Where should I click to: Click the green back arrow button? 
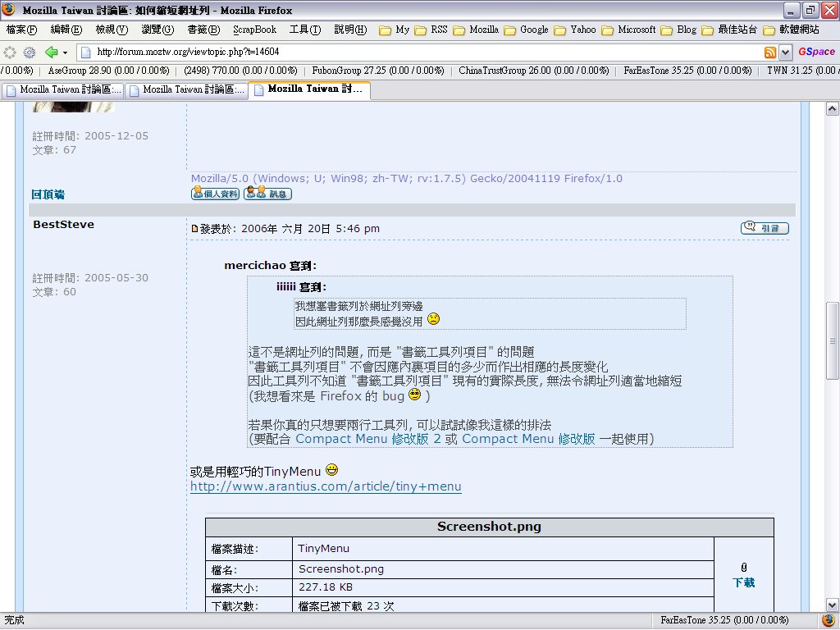pyautogui.click(x=51, y=52)
